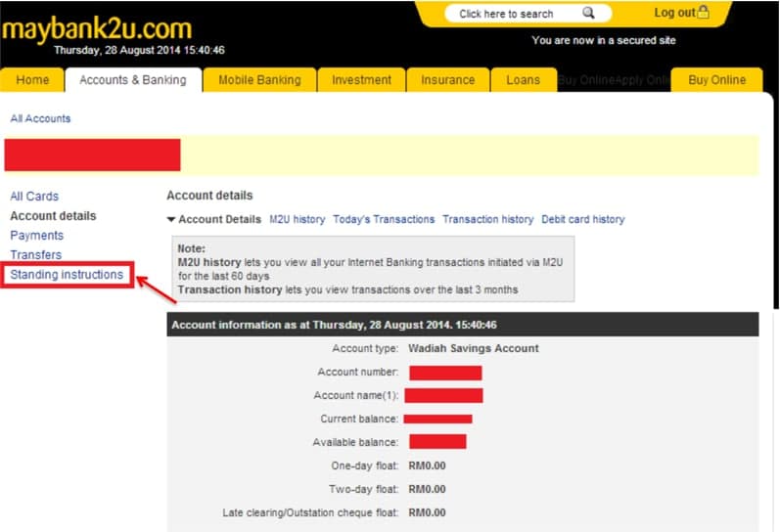780x532 pixels.
Task: Open the Loans tab
Action: coord(524,80)
